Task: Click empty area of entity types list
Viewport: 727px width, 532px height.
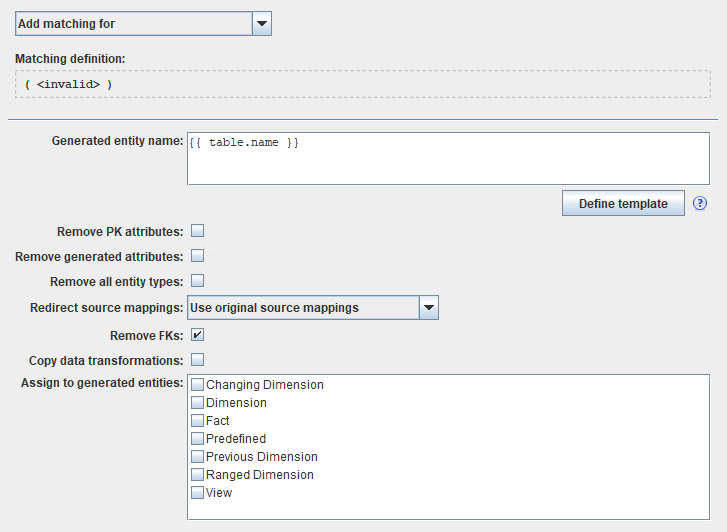Action: click(x=500, y=480)
